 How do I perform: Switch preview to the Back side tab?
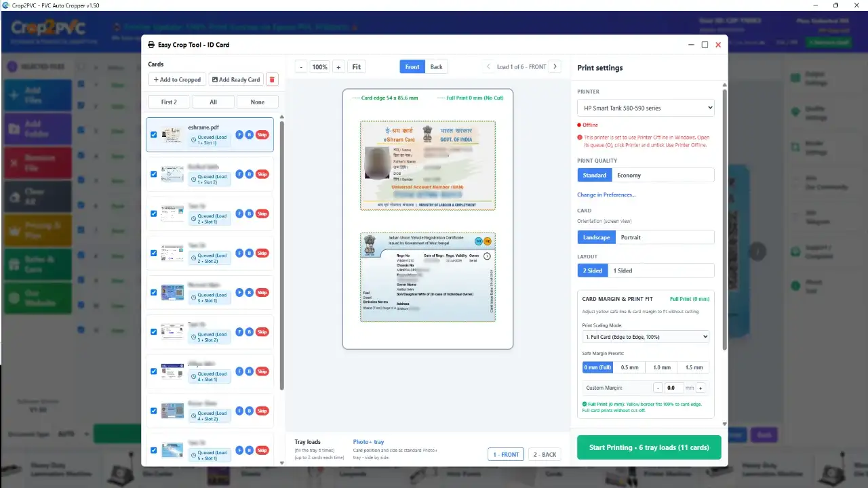[x=436, y=66]
